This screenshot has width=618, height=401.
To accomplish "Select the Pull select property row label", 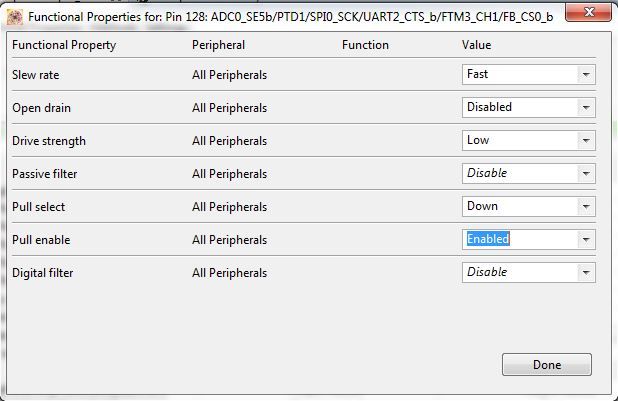I will tap(41, 207).
